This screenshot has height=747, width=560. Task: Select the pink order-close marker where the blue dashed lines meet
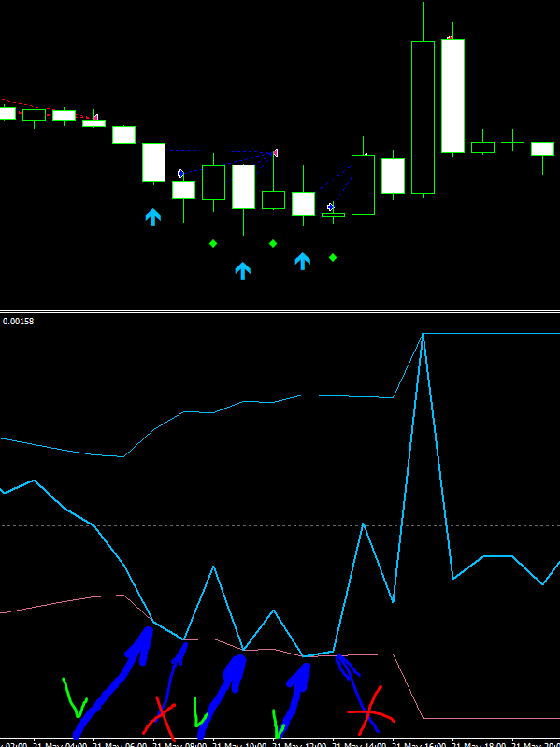click(x=275, y=153)
